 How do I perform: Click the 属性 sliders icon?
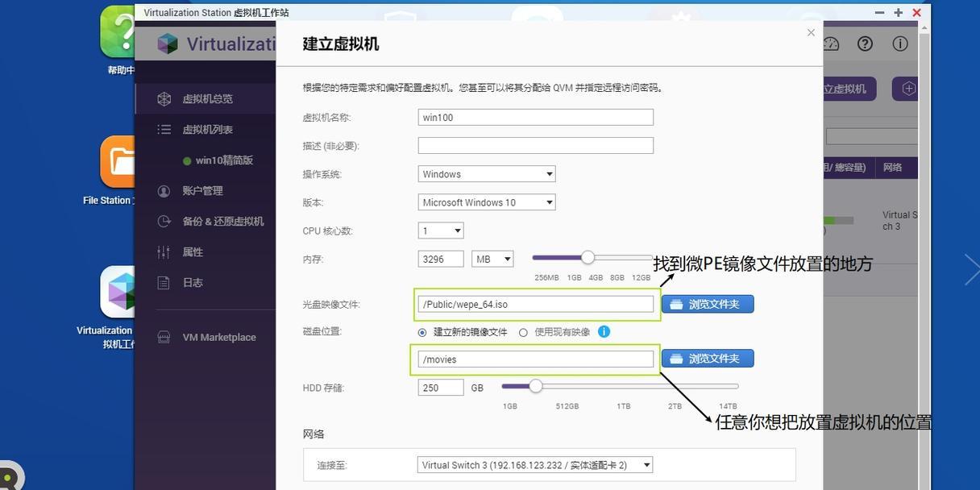point(164,251)
